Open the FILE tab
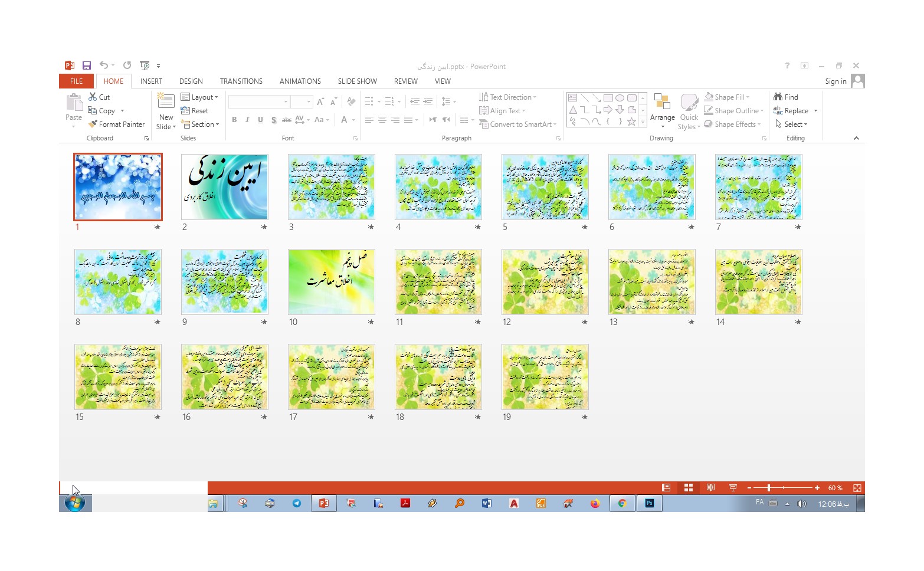 click(x=77, y=81)
